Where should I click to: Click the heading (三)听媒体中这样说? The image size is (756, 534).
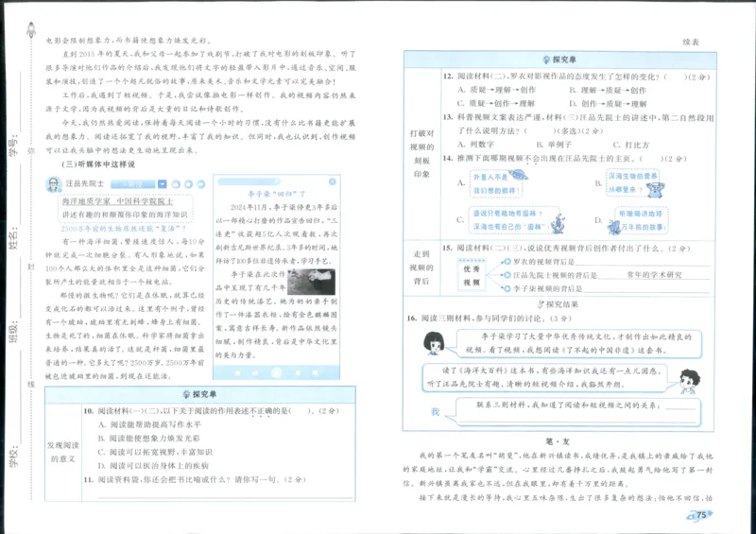click(x=98, y=164)
